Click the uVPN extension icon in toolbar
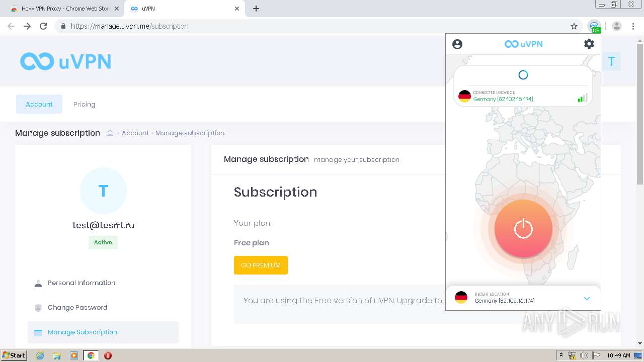 tap(594, 26)
